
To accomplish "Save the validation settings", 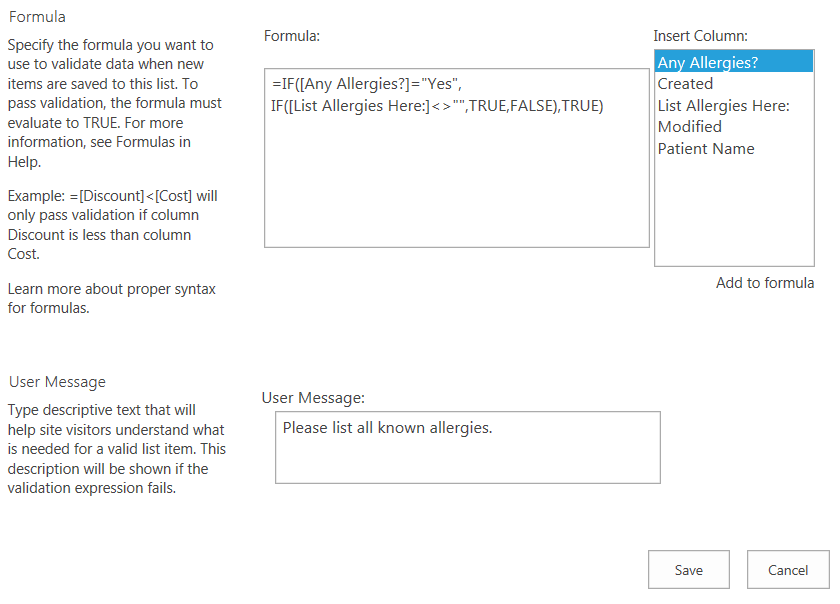I will tap(688, 570).
